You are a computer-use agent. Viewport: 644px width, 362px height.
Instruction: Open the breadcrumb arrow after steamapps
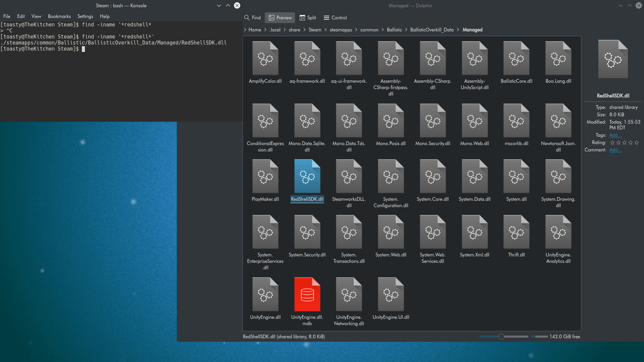point(355,30)
